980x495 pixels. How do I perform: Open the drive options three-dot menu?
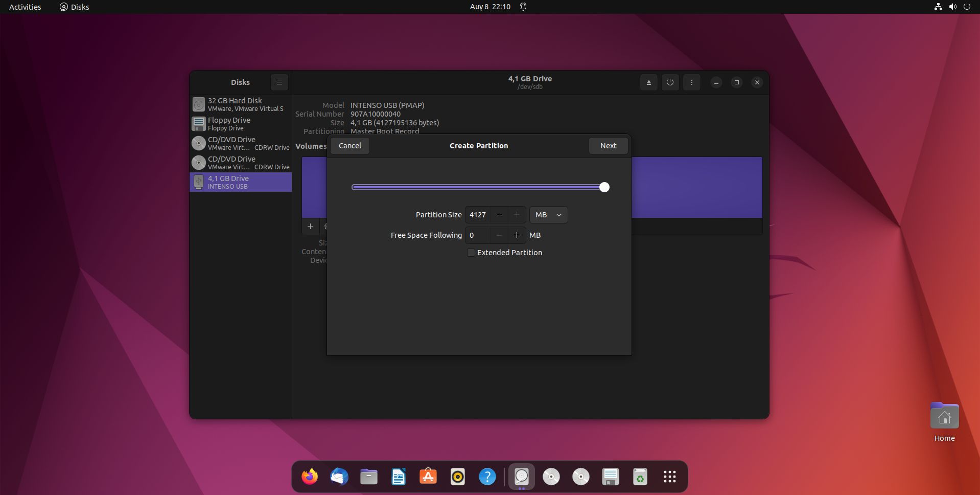coord(691,82)
